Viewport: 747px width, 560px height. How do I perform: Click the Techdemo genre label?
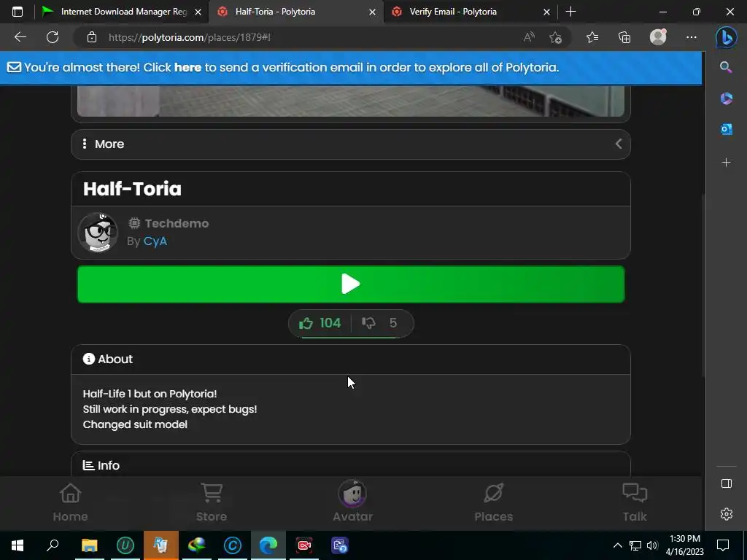point(177,223)
